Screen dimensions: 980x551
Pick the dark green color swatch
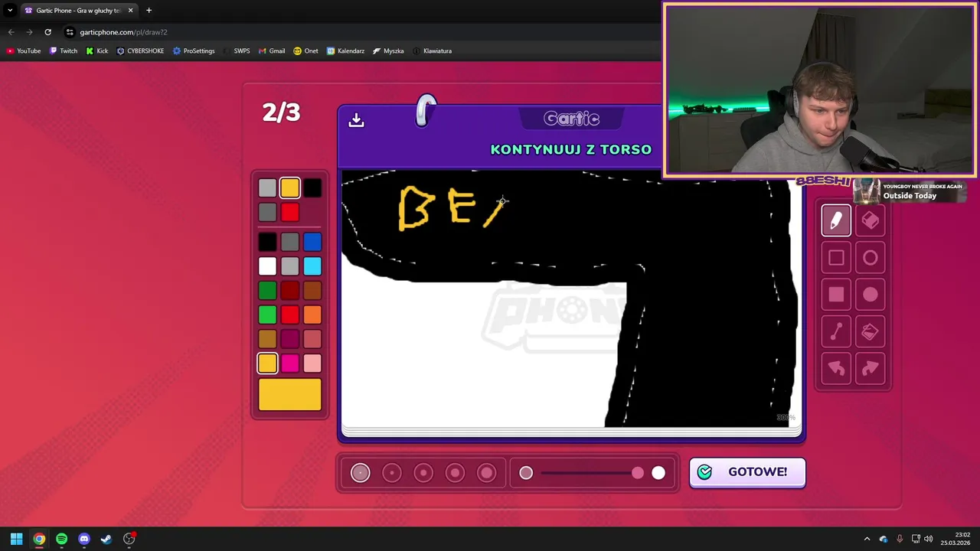(267, 291)
